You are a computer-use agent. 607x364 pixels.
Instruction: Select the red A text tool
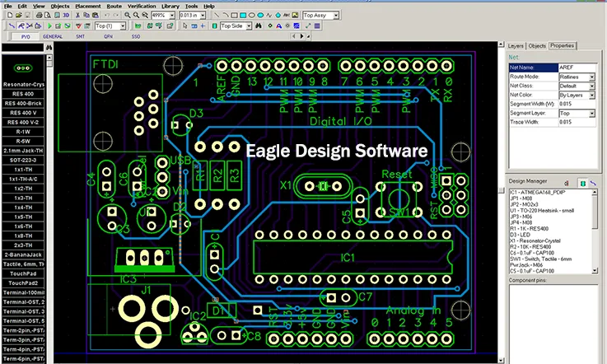(278, 26)
